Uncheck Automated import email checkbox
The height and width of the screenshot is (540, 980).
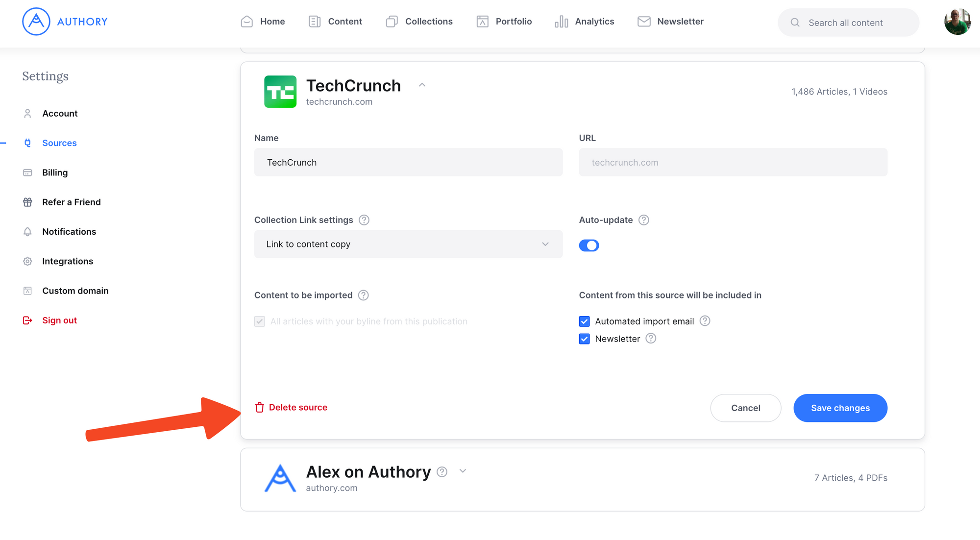tap(585, 321)
